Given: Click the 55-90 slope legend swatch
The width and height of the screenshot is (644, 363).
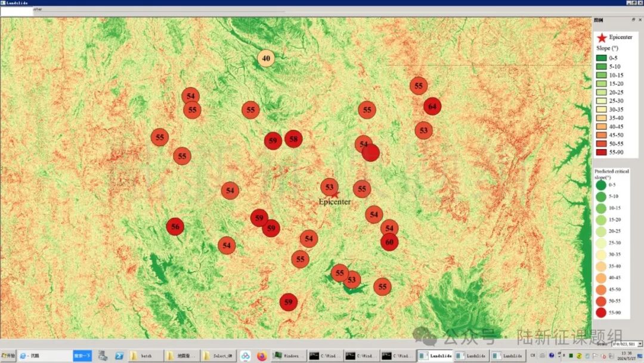Looking at the screenshot, I should pyautogui.click(x=600, y=152).
